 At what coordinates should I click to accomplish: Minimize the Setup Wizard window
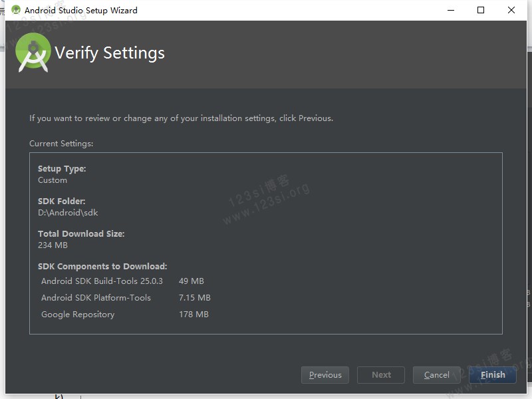tap(451, 10)
